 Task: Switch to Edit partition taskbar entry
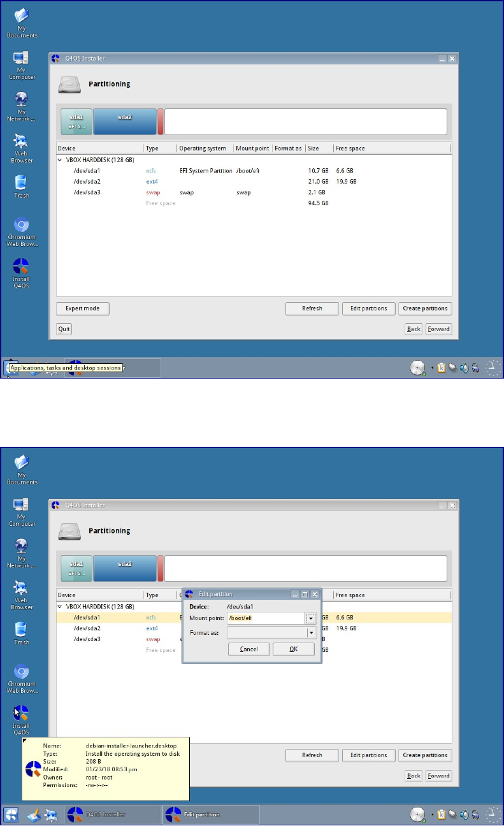[x=212, y=814]
